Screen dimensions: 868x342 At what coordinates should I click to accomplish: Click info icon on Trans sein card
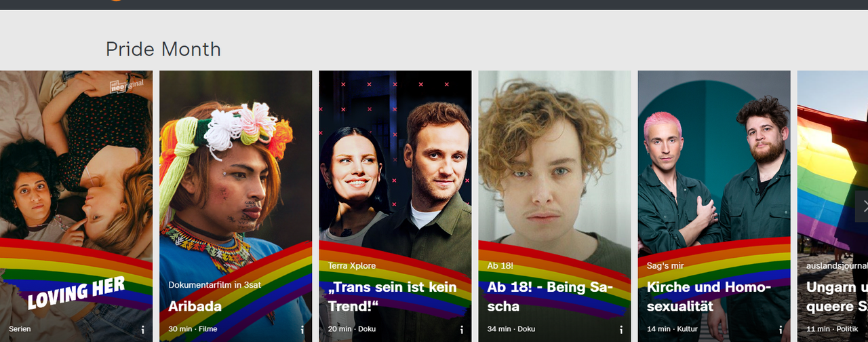point(462,329)
